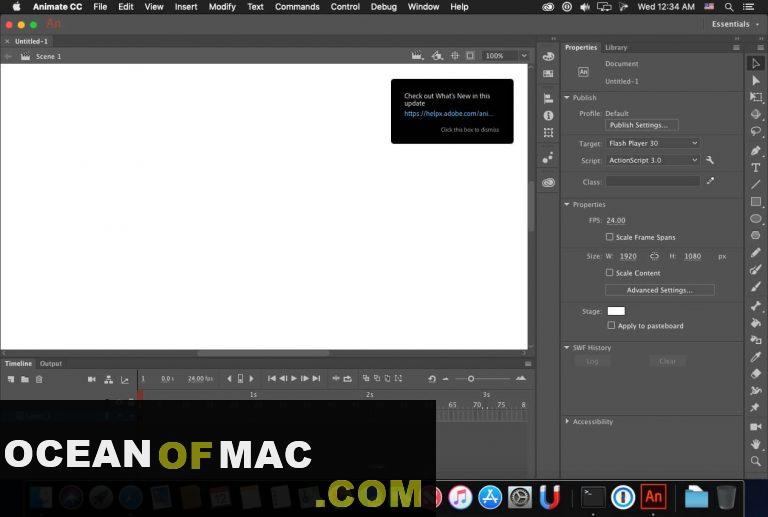This screenshot has width=768, height=517.
Task: Select the Lasso tool
Action: pyautogui.click(x=756, y=131)
